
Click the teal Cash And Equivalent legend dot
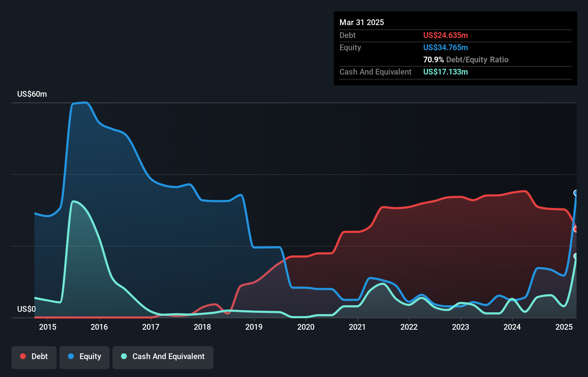click(124, 356)
